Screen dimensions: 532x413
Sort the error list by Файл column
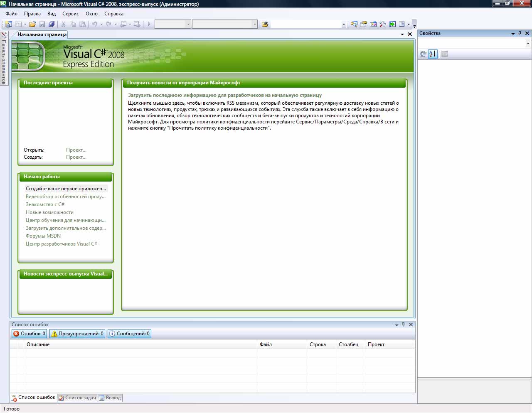pyautogui.click(x=282, y=344)
